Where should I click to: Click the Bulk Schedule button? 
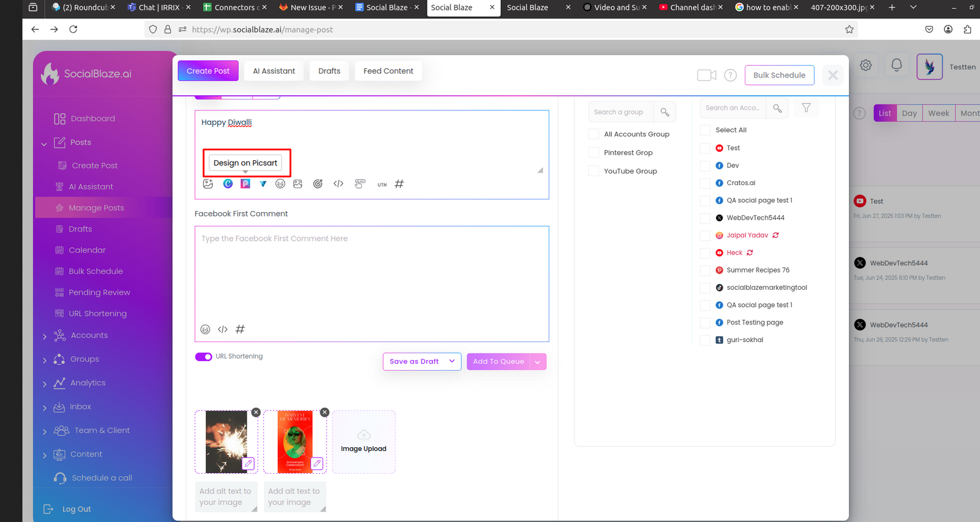point(779,75)
